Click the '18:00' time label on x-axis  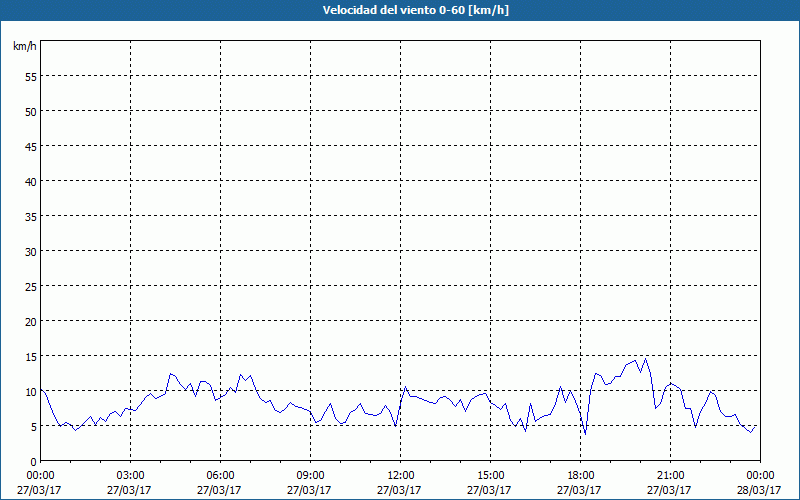click(581, 476)
